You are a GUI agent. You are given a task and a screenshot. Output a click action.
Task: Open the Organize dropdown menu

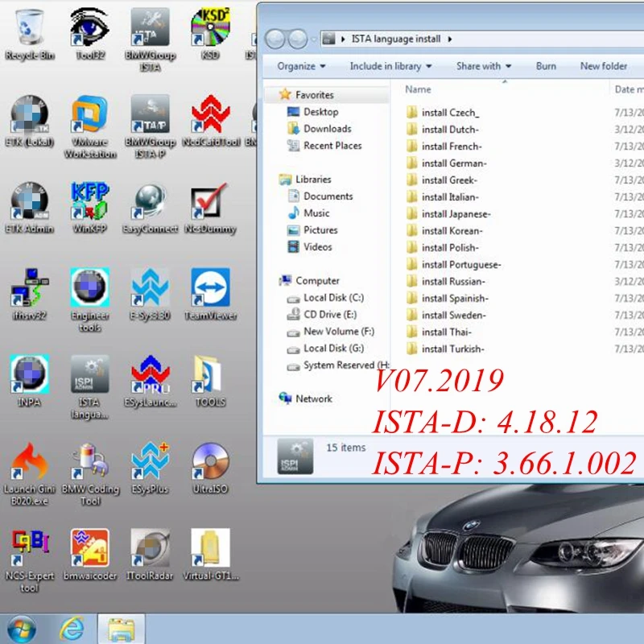tap(301, 66)
